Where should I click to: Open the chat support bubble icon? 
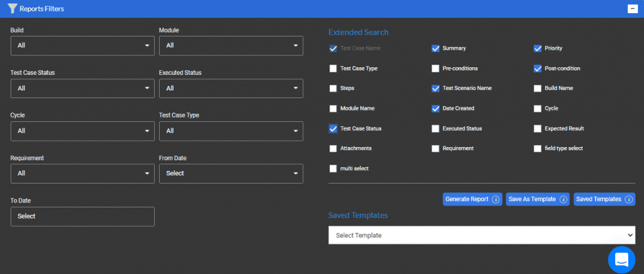click(x=621, y=260)
